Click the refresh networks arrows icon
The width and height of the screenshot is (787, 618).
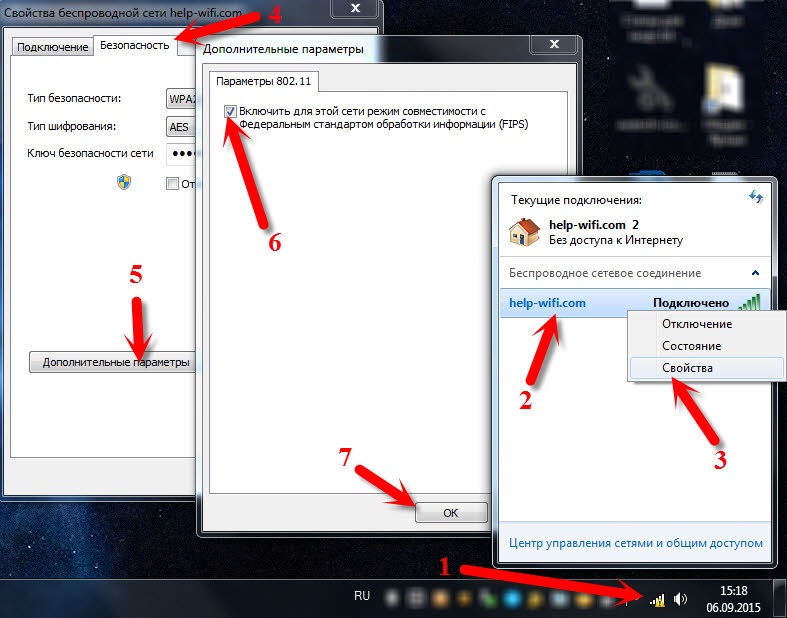(x=756, y=197)
